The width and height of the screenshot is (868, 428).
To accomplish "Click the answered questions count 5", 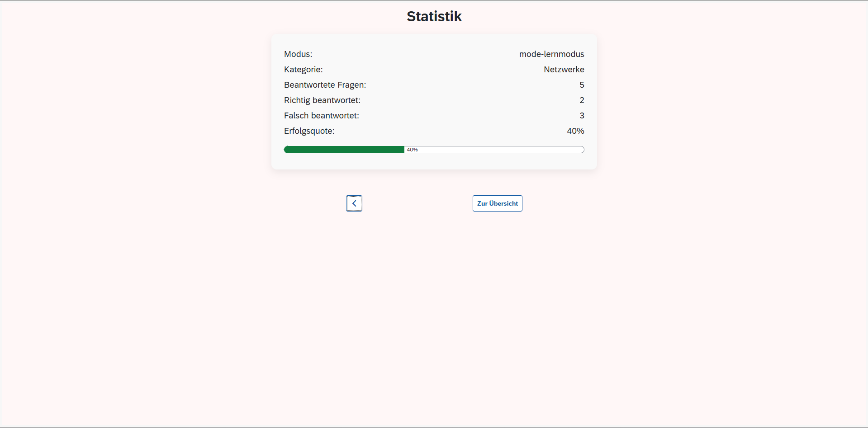I will pos(582,85).
